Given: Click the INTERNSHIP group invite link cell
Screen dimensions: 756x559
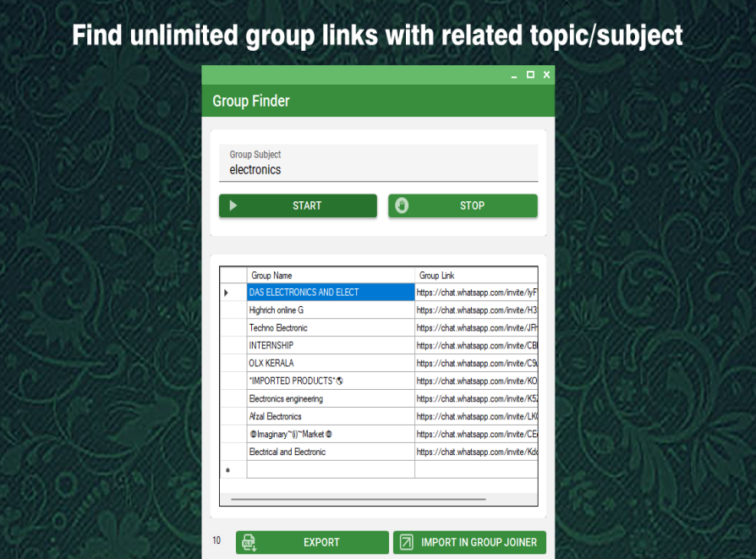Looking at the screenshot, I should (x=476, y=346).
